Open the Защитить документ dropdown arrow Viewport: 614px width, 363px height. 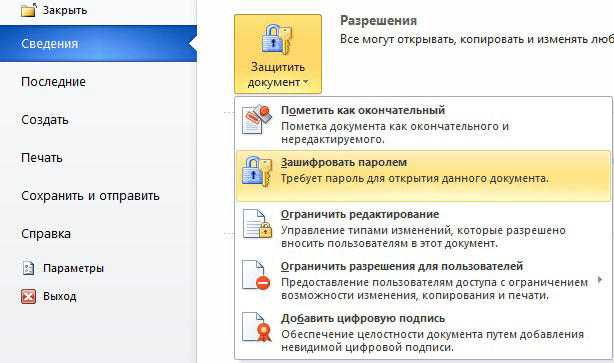[306, 82]
